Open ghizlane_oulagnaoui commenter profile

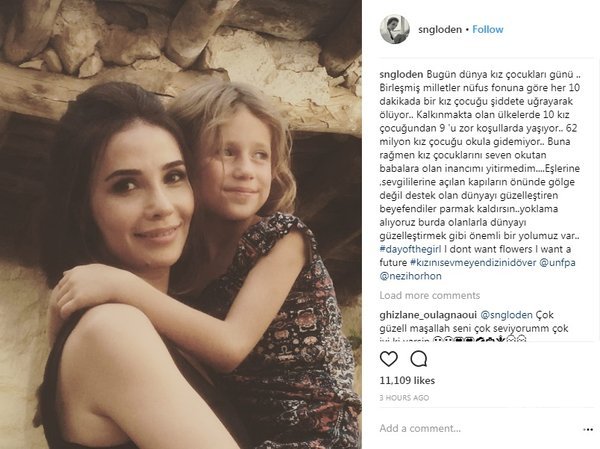click(x=428, y=315)
